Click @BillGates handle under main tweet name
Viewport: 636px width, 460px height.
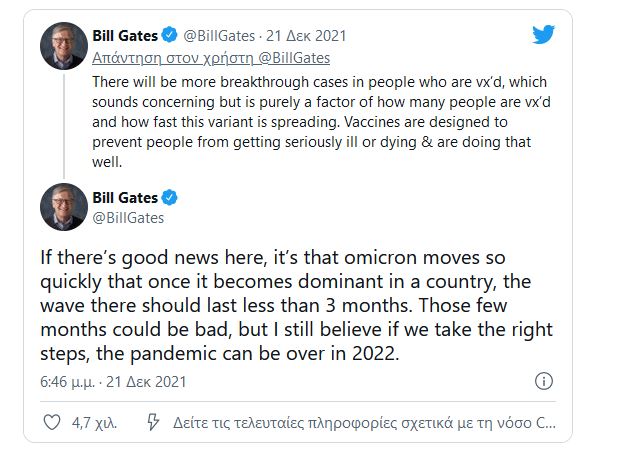coord(127,217)
